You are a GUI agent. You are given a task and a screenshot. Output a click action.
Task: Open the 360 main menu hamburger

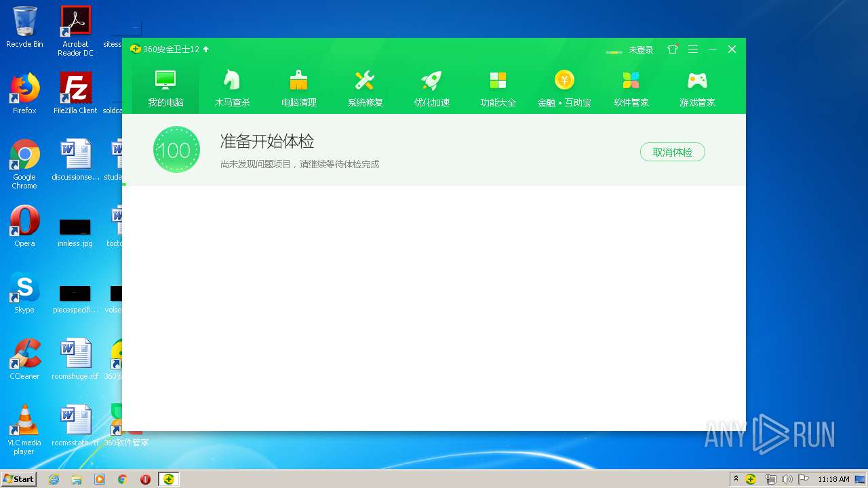pos(692,49)
